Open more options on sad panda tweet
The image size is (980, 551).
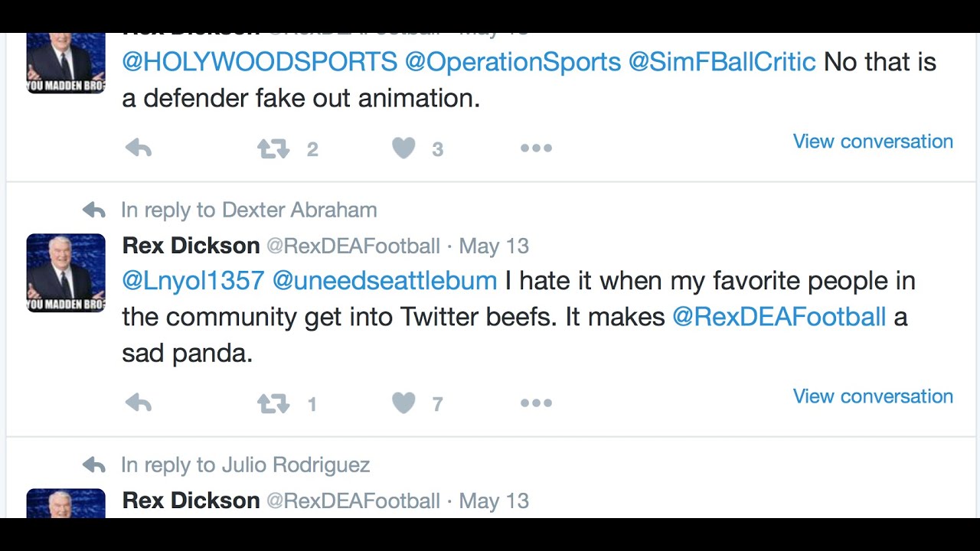point(536,403)
